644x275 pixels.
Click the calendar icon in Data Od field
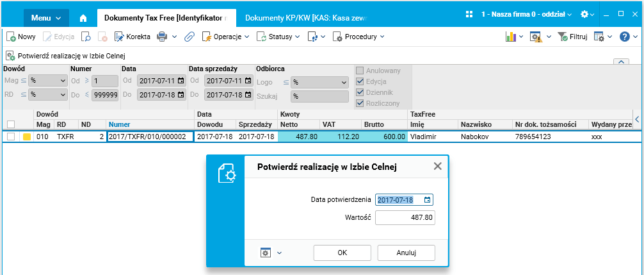(x=181, y=81)
